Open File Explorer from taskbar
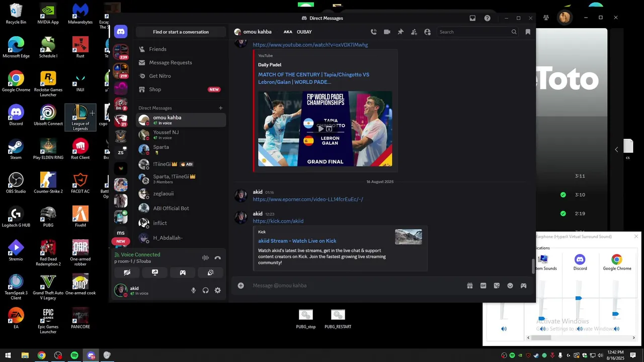Viewport: 644px width, 362px height. pyautogui.click(x=25, y=355)
